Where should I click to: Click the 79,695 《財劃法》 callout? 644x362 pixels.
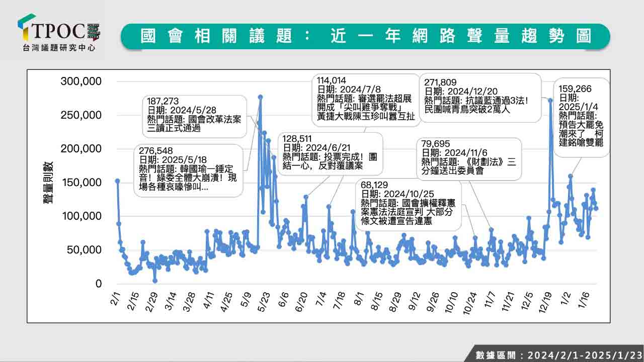tap(469, 157)
